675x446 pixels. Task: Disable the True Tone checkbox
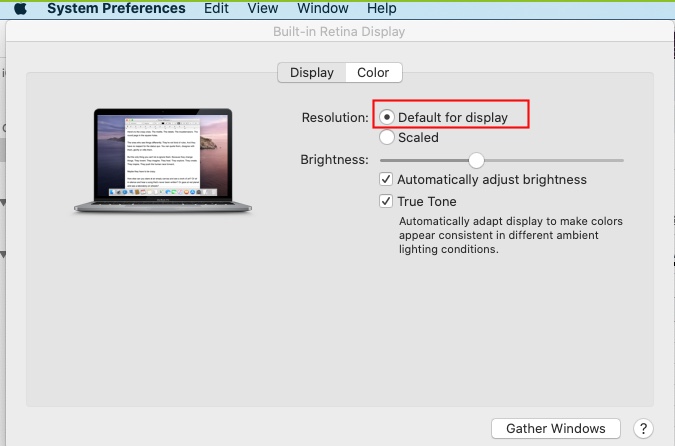[386, 201]
